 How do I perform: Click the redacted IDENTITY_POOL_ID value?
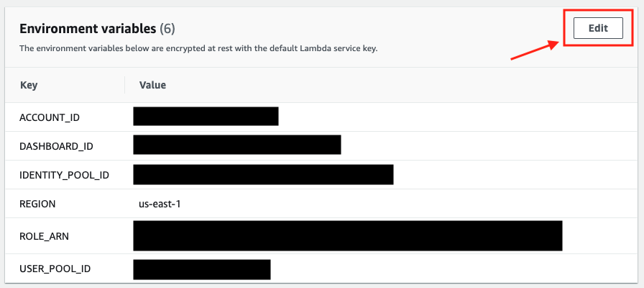tap(263, 174)
